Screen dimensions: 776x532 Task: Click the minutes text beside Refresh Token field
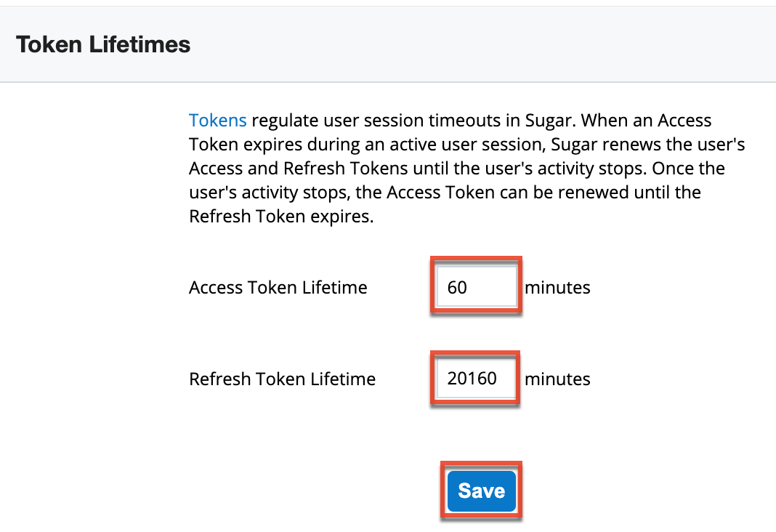pos(557,379)
